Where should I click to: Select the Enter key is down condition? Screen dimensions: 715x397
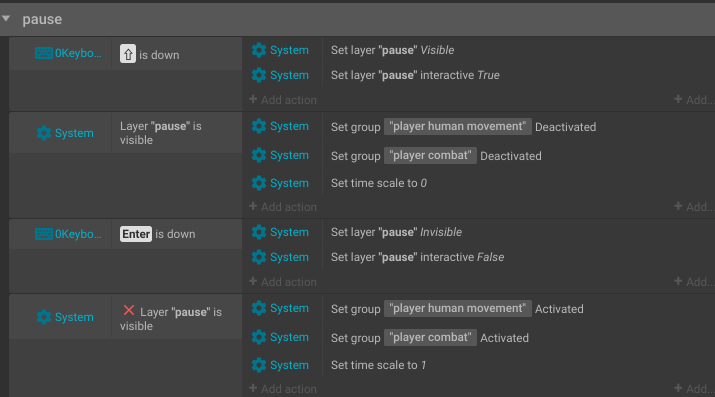[x=157, y=234]
